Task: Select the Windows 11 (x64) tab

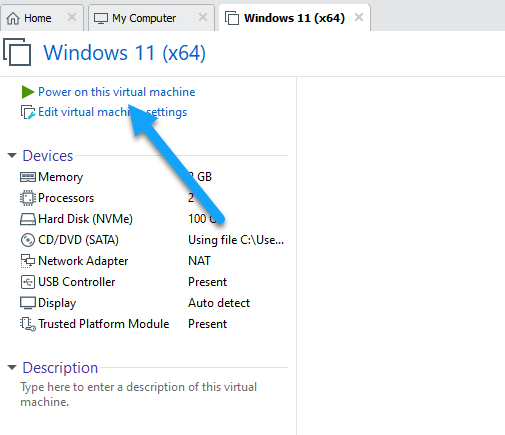Action: [294, 18]
